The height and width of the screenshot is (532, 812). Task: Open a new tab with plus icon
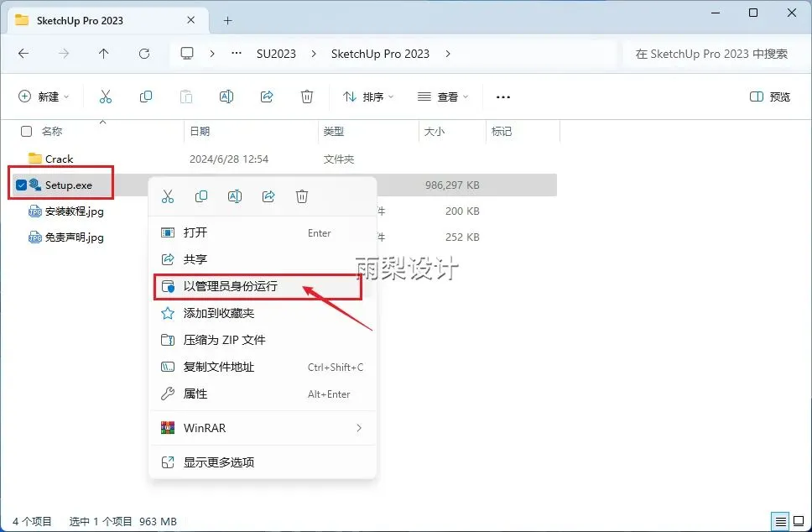pos(228,21)
